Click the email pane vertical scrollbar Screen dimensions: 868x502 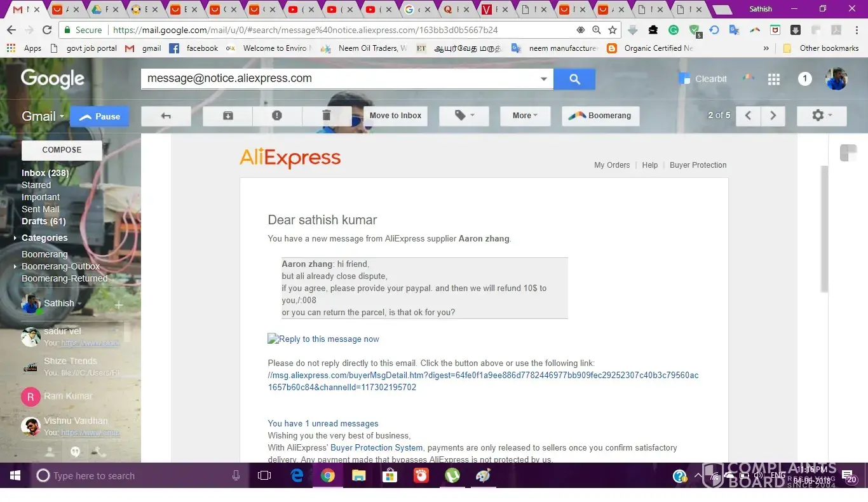824,229
